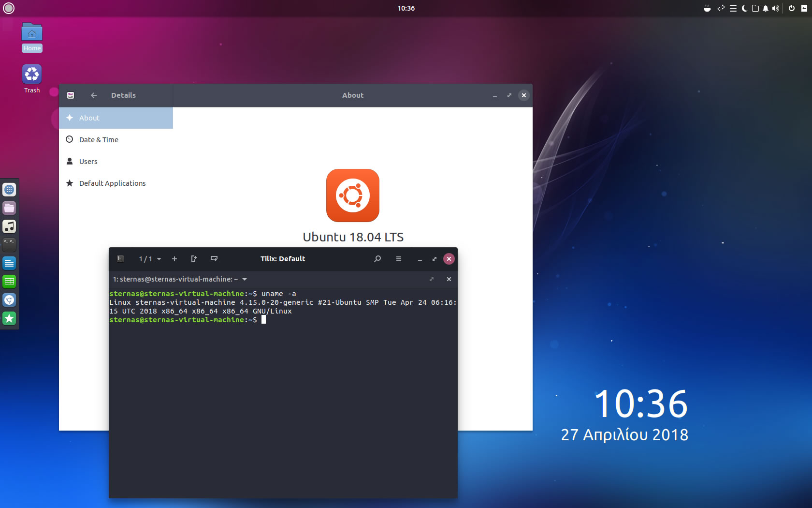Screen dimensions: 812x508
Task: Select Date & Time in the Details sidebar
Action: (x=116, y=140)
